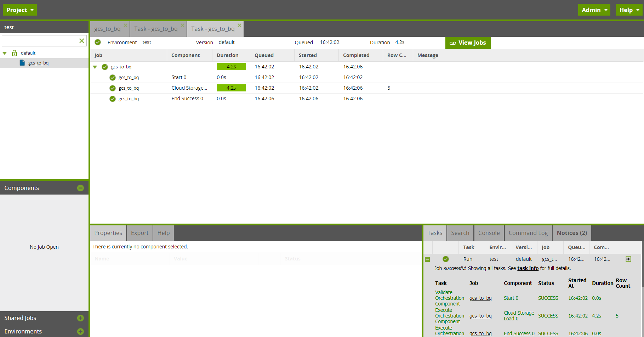
Task: Clear the job search field
Action: coord(82,41)
